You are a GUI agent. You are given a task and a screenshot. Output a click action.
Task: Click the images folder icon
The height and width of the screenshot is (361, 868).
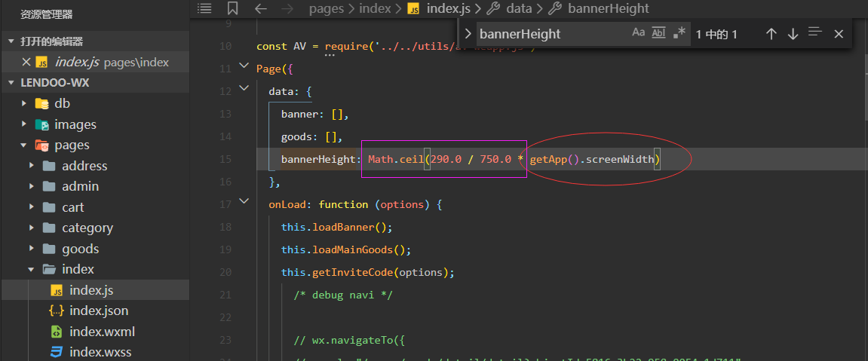(41, 124)
